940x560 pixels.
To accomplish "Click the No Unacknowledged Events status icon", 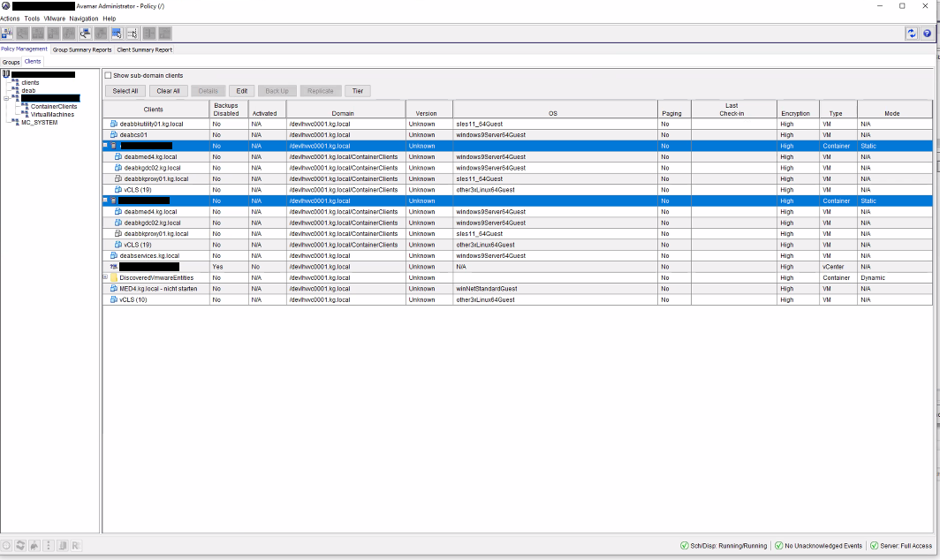I will [779, 545].
